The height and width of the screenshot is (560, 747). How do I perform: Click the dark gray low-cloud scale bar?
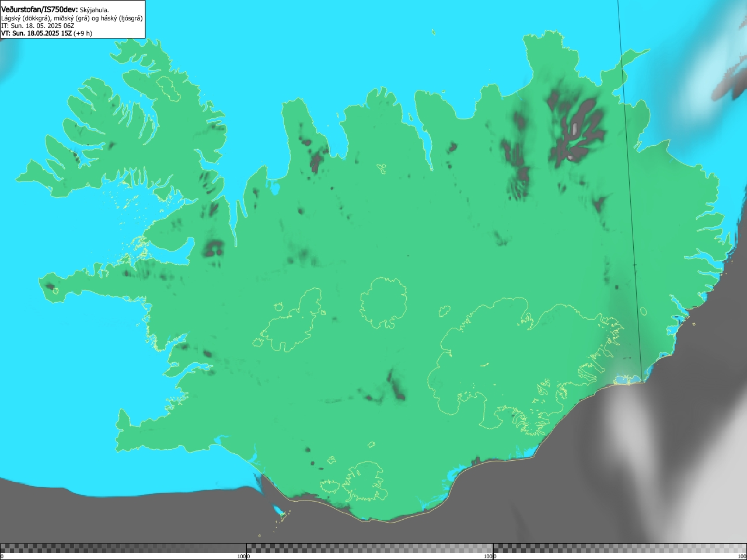[x=123, y=548]
